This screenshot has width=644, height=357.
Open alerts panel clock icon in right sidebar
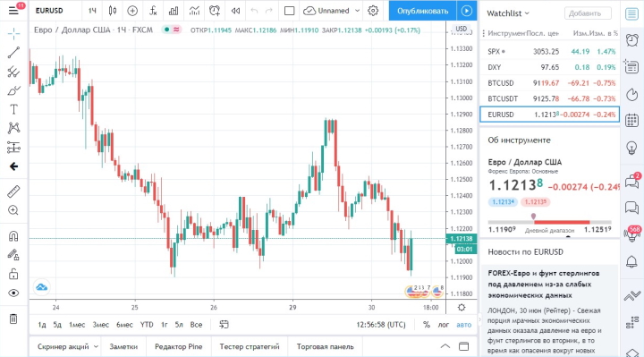click(631, 40)
